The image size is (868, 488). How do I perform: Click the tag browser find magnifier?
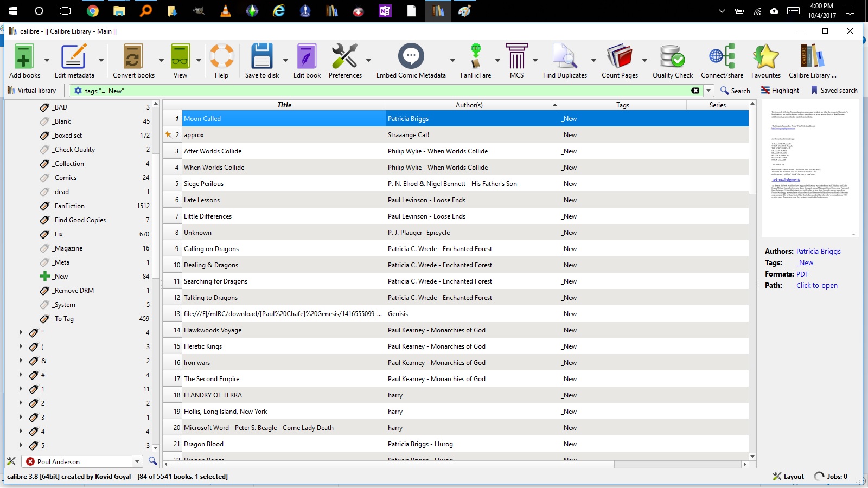tap(152, 461)
